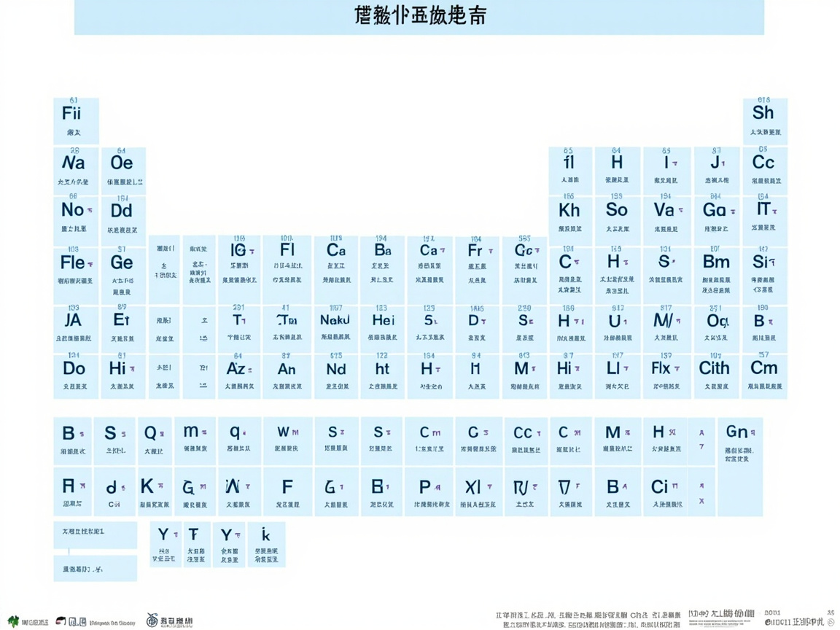Screen dimensions: 840x630
Task: Toggle the k tile at the bottom
Action: coord(266,543)
